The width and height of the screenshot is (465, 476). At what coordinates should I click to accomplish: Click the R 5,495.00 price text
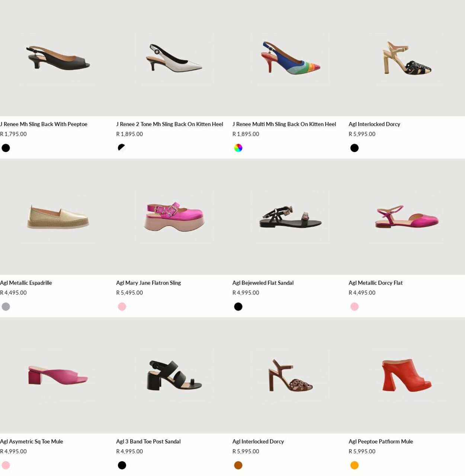pyautogui.click(x=129, y=293)
